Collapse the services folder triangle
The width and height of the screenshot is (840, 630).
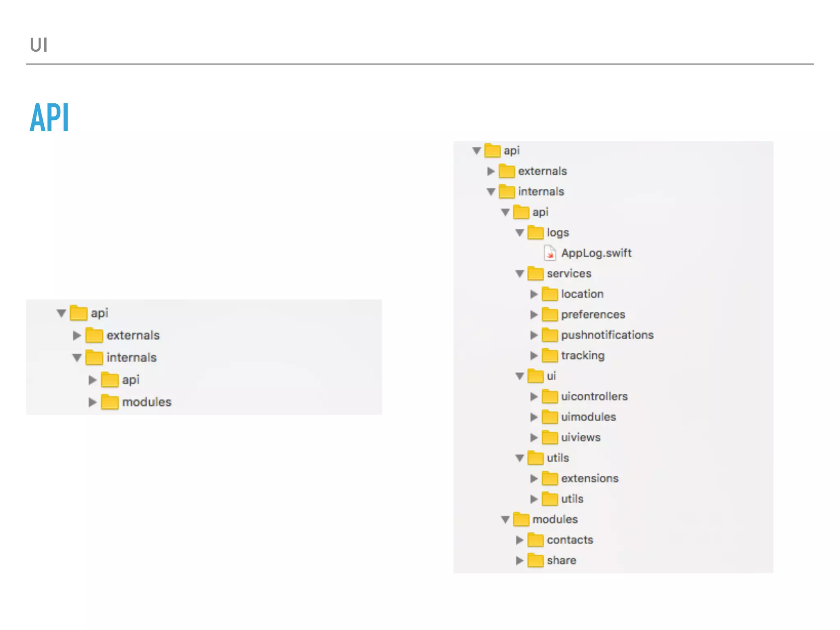coord(520,274)
